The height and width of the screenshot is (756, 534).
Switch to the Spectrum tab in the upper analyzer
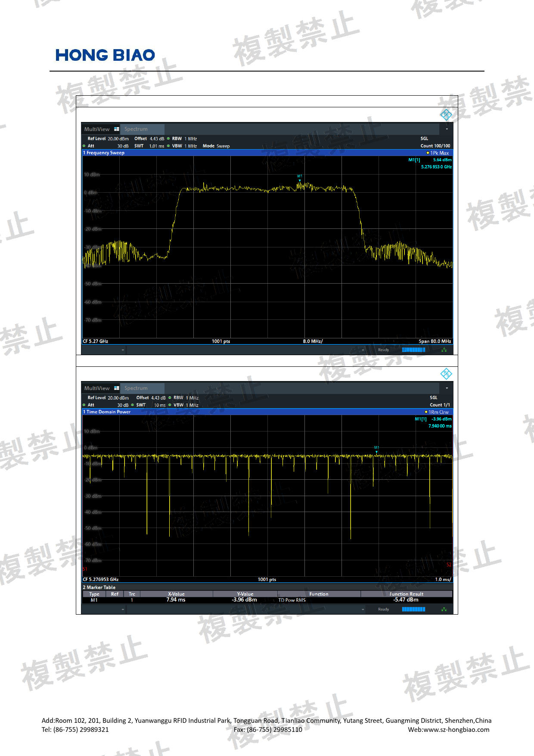142,129
